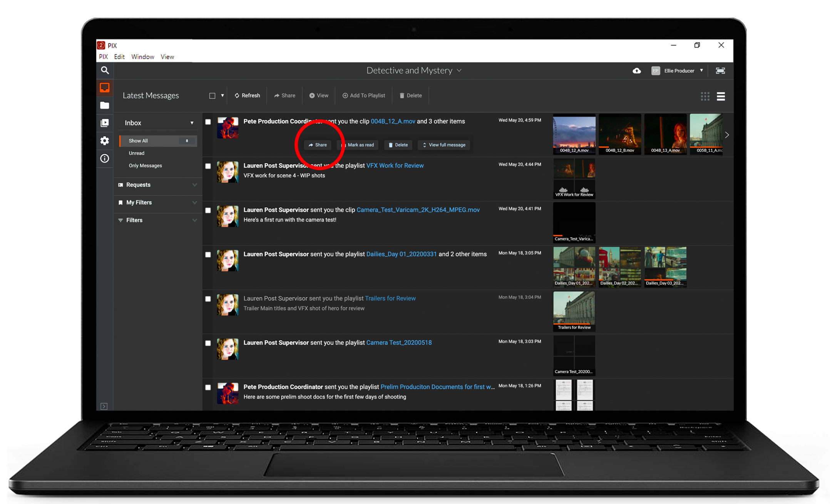Screen dimensions: 830x504
Task: Click the cloud upload icon
Action: [x=637, y=71]
